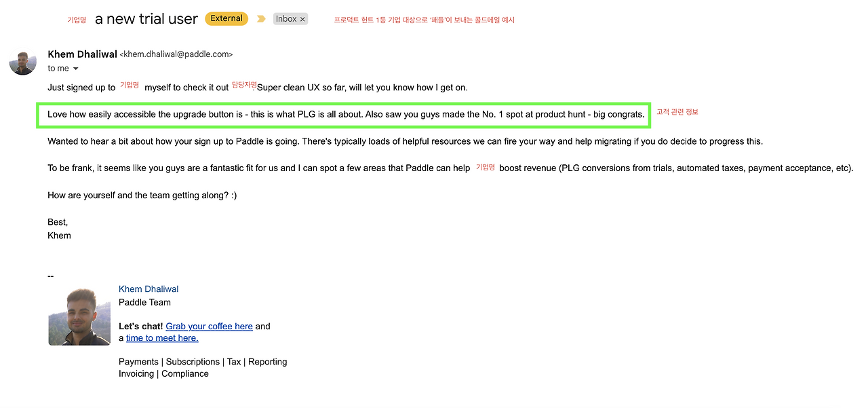Screen dimensions: 868x408
Task: Click the email subject "a new trial user"
Action: click(x=146, y=19)
